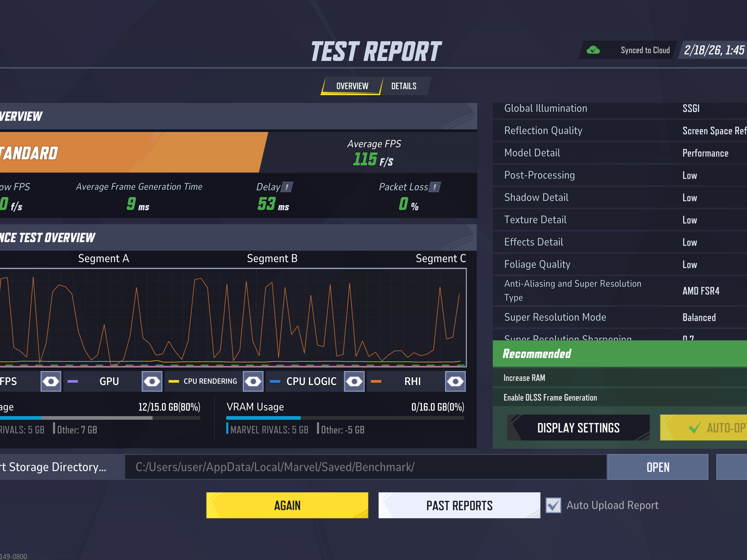The width and height of the screenshot is (747, 560).
Task: Click the VRAM Usage progress bar
Action: [345, 418]
